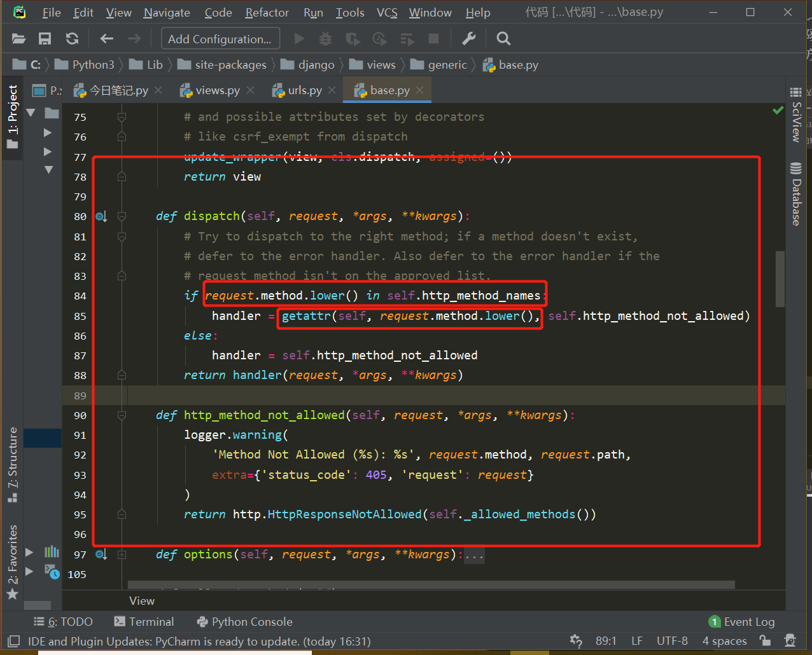Click override gutter icon on line 80

coord(101,216)
